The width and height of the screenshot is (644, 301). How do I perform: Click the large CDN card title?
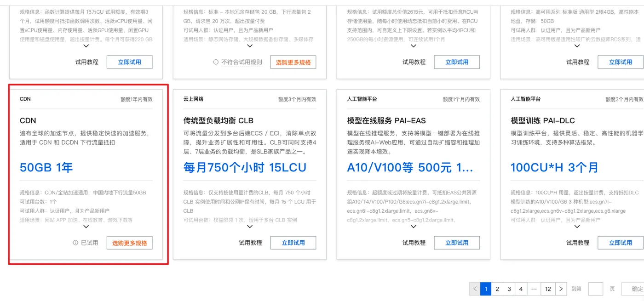tap(28, 120)
